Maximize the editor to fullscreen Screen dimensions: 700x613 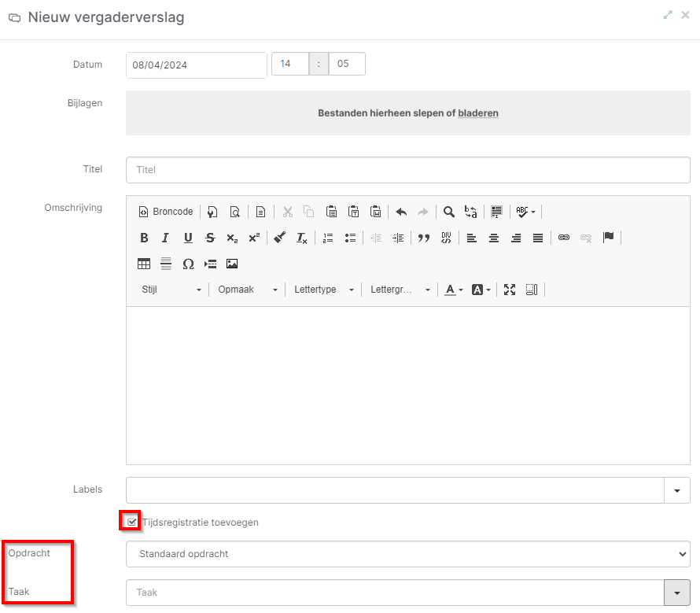tap(510, 290)
